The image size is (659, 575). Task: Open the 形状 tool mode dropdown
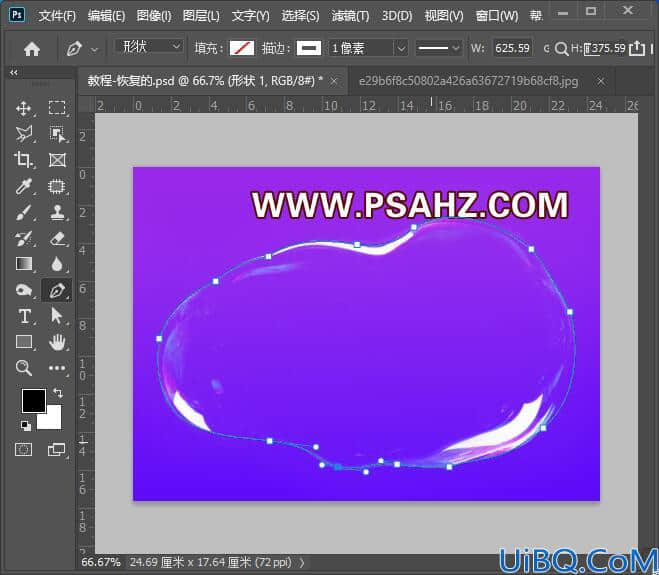click(149, 46)
